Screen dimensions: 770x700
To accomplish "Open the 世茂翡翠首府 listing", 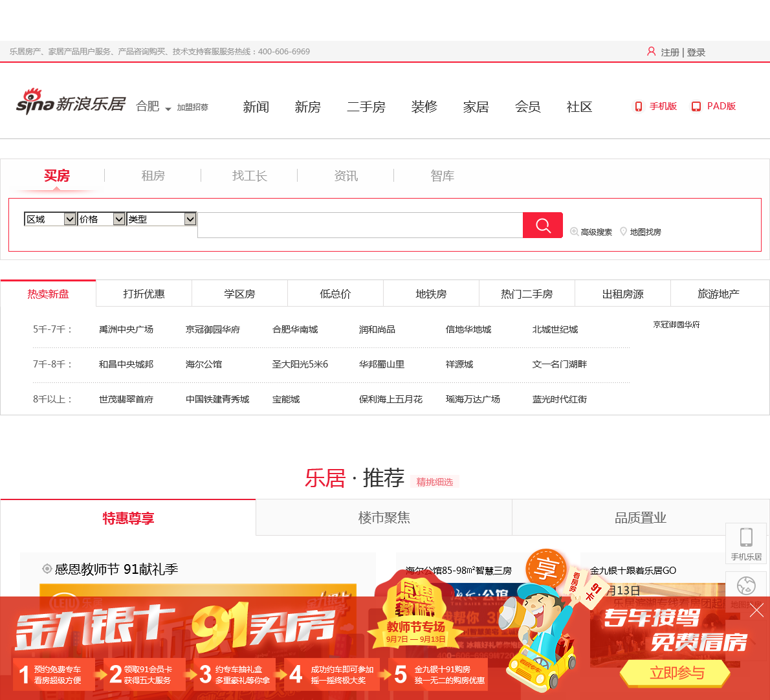I will point(126,399).
